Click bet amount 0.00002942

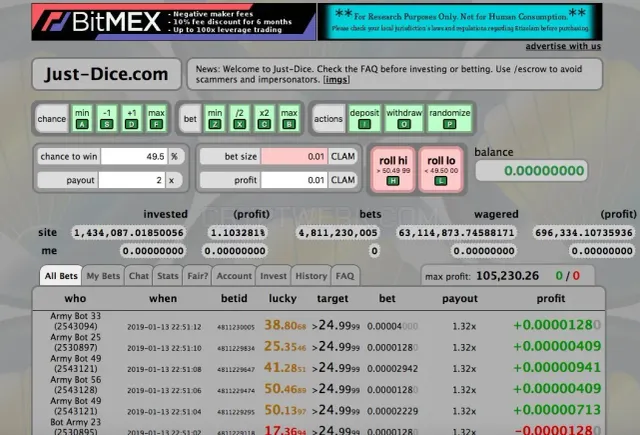pyautogui.click(x=392, y=369)
